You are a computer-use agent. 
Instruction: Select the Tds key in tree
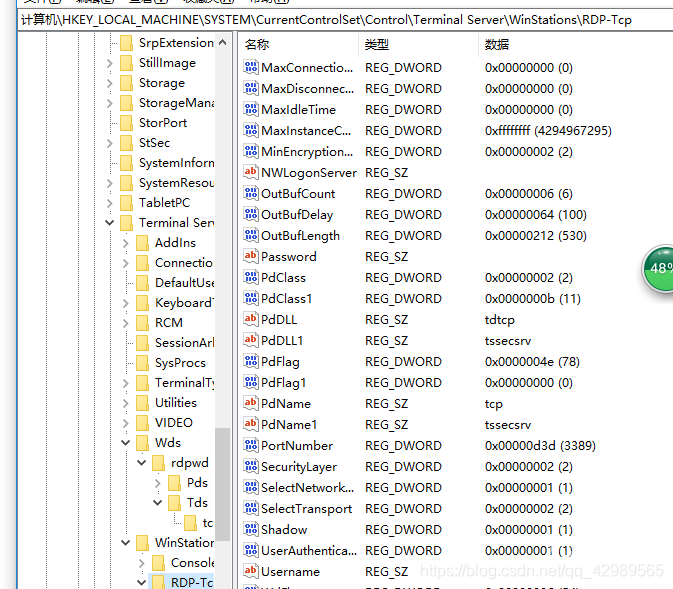click(197, 502)
